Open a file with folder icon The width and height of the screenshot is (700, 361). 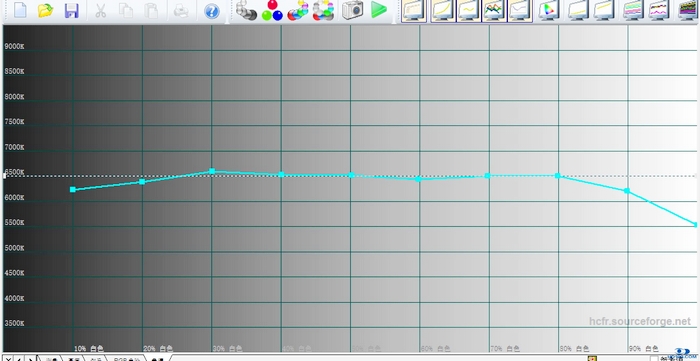[46, 11]
